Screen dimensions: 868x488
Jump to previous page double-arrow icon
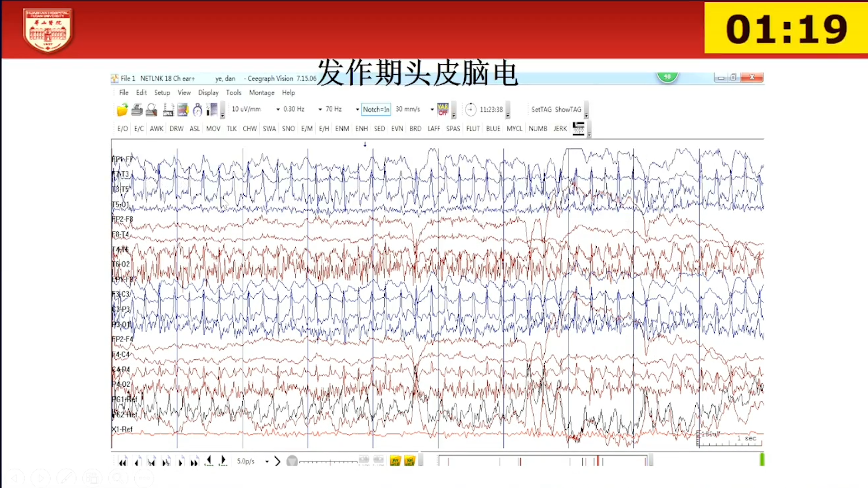tap(123, 462)
